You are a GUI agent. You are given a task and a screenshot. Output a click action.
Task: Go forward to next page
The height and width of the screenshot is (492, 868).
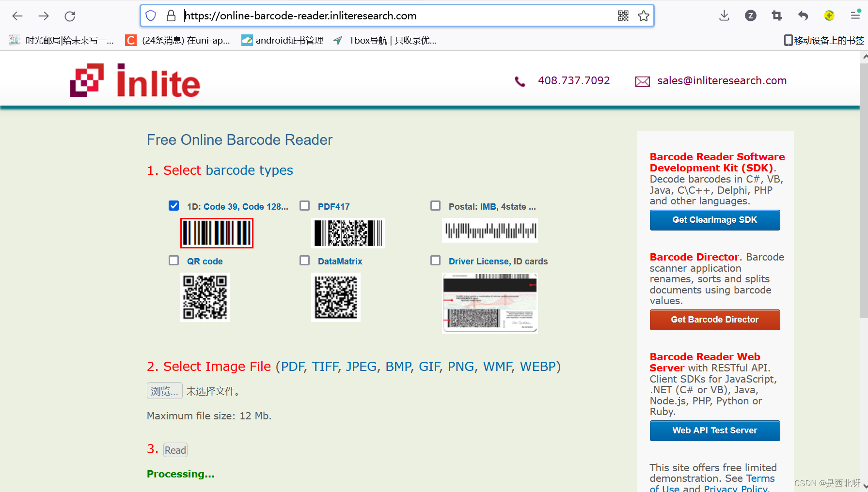[x=44, y=16]
